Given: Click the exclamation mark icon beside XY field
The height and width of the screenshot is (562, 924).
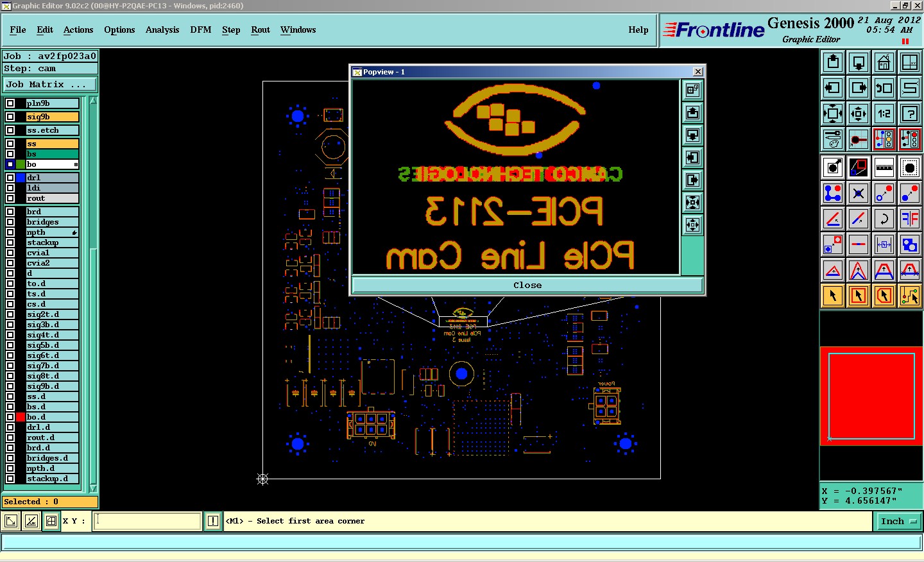Looking at the screenshot, I should coord(213,521).
